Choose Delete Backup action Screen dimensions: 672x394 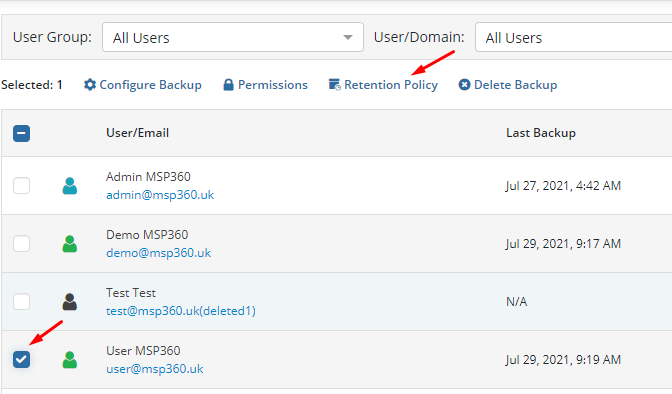tap(508, 84)
